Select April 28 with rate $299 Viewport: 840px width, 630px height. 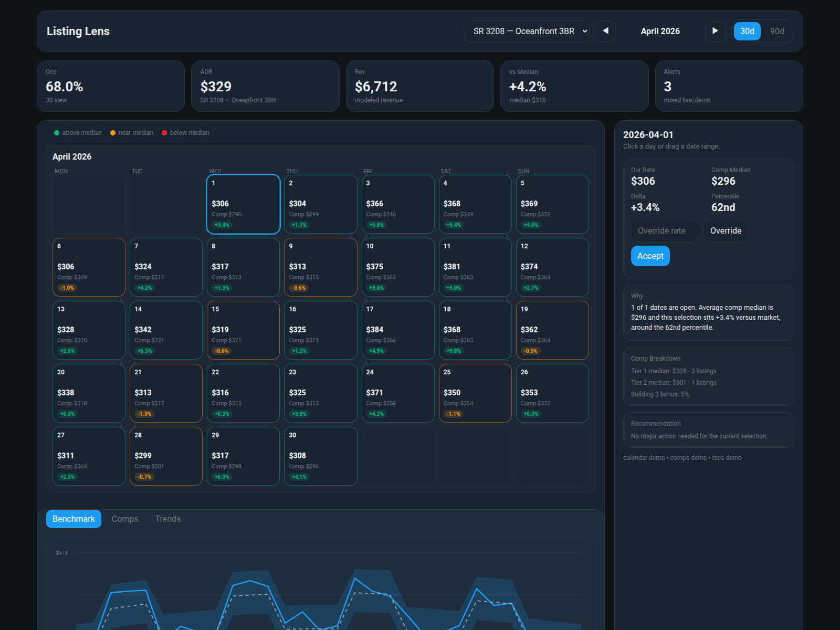(166, 456)
